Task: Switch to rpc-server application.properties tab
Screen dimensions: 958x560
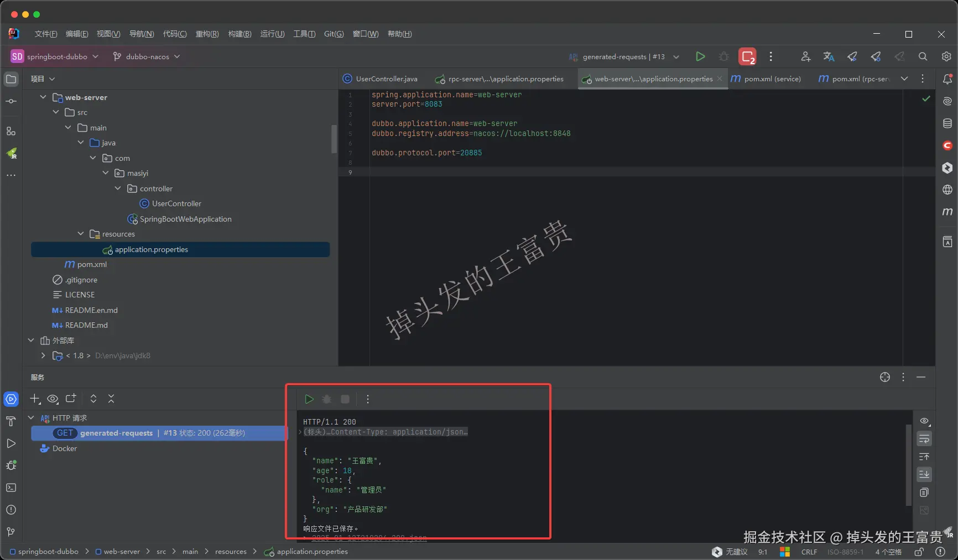Action: [499, 78]
